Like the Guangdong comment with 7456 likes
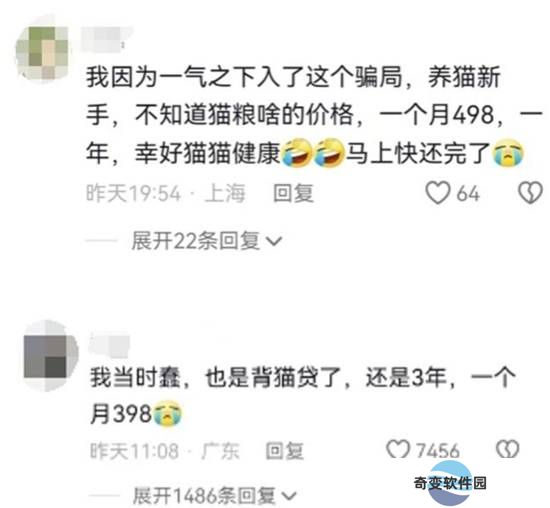This screenshot has height=508, width=550. click(398, 449)
